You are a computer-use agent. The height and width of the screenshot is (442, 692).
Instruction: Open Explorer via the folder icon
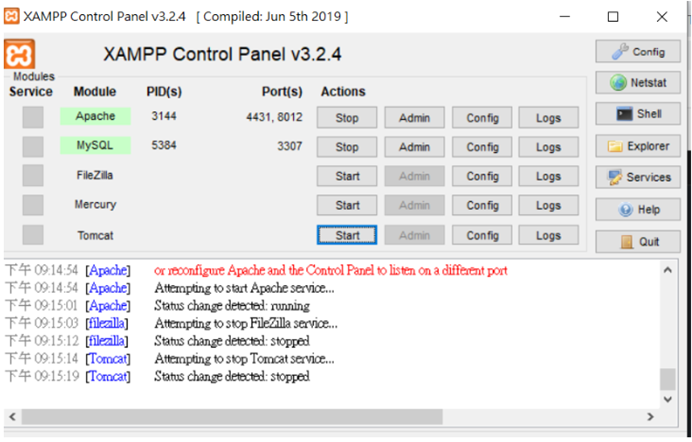[x=638, y=146]
